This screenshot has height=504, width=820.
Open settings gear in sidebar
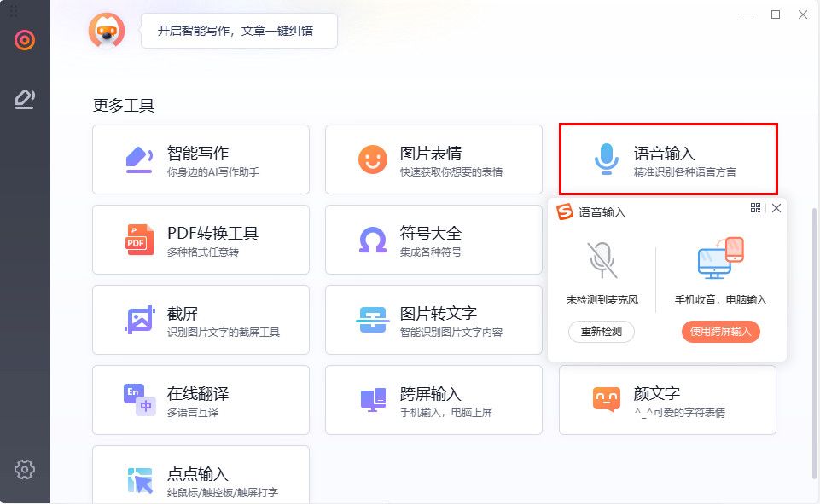(25, 470)
